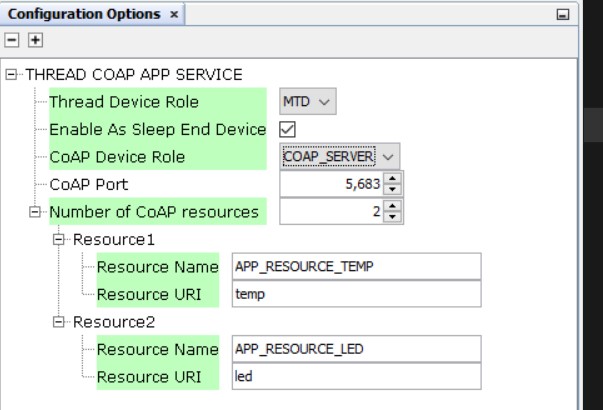
Task: Increment Number of CoAP resources
Action: coord(392,206)
